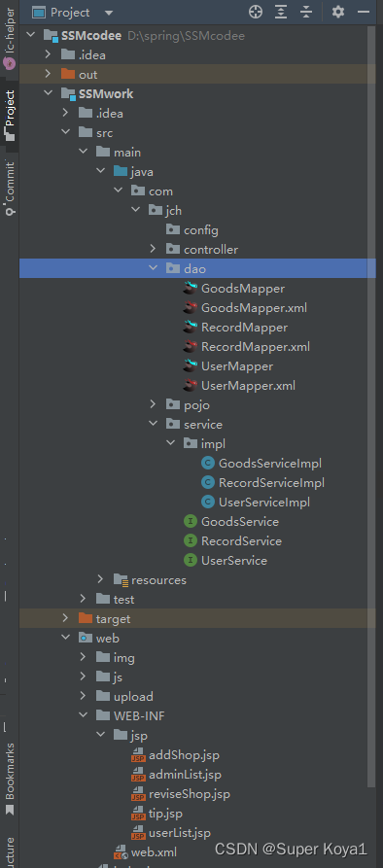Click the userList.jsp file icon

138,833
